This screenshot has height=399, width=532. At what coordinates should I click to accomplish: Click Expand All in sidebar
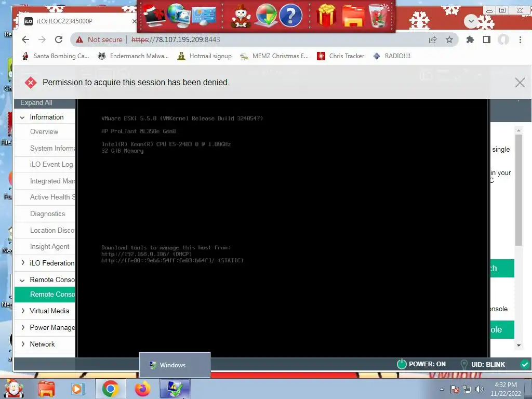point(36,103)
